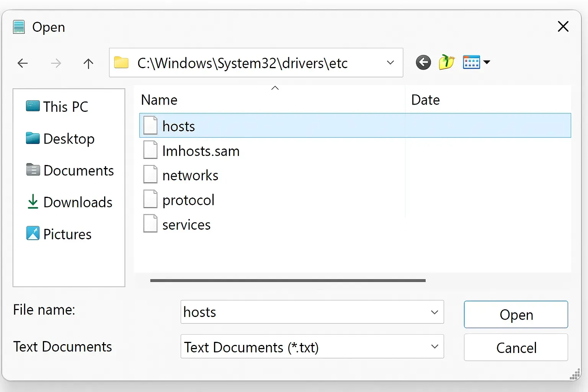
Task: Click the file icon beside services
Action: [x=150, y=223]
